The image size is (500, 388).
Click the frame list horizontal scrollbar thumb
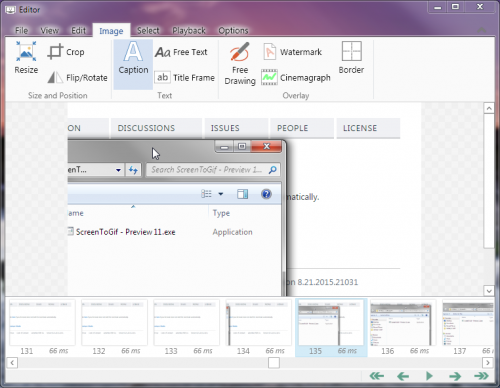[x=274, y=362]
